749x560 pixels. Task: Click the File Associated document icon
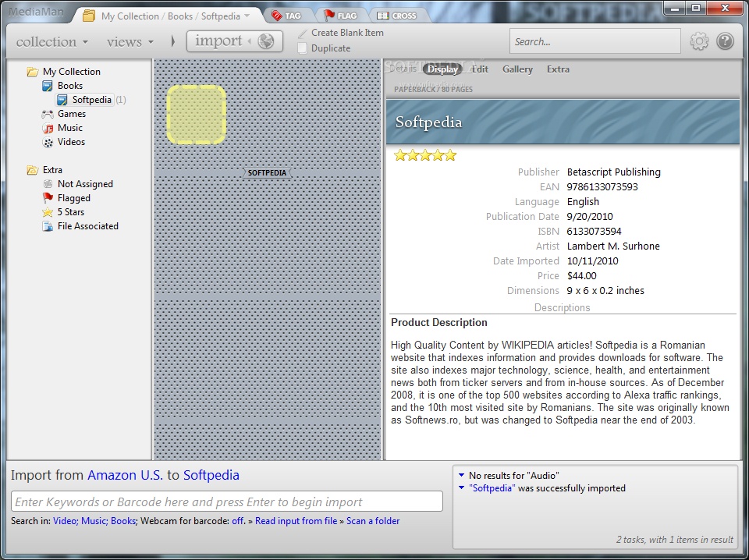tap(48, 226)
